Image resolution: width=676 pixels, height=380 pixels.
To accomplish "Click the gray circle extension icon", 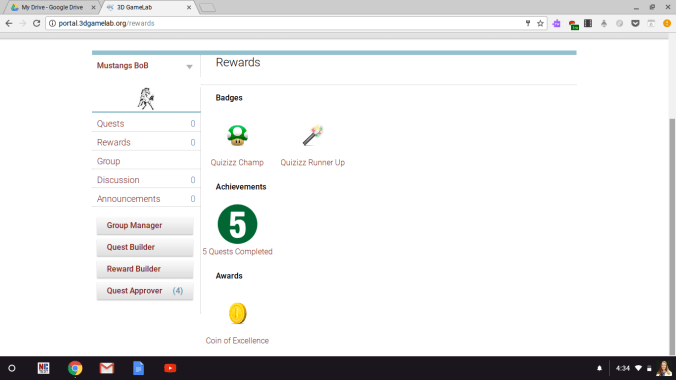I will pos(620,23).
